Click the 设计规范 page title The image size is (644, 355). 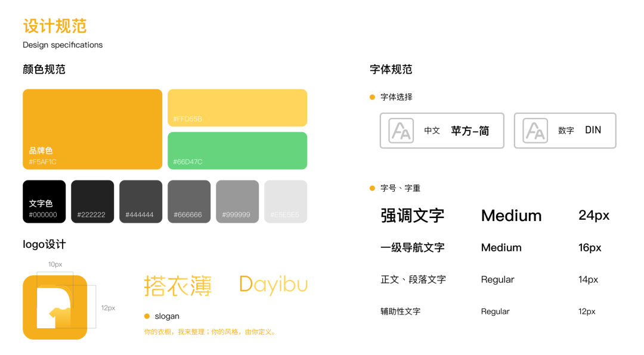[x=55, y=26]
